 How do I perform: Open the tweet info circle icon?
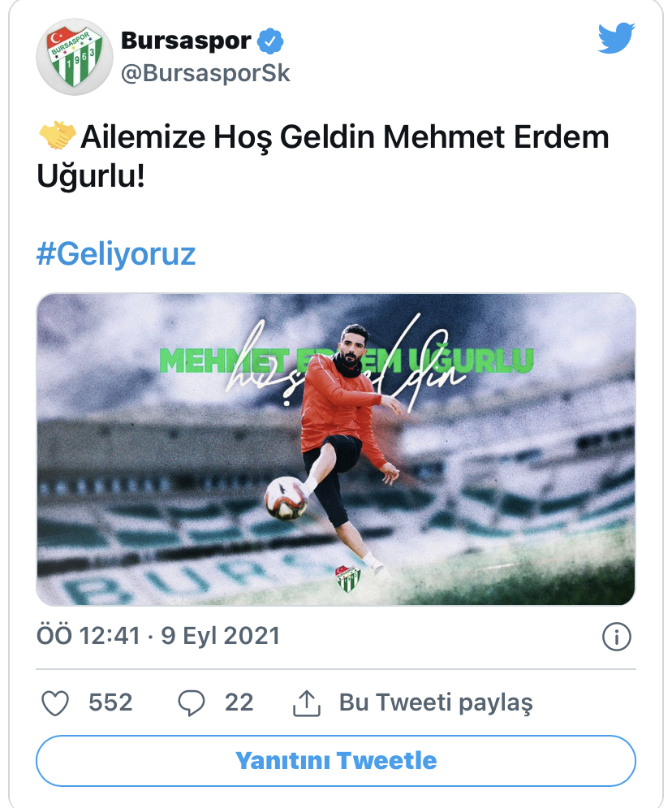[x=616, y=637]
